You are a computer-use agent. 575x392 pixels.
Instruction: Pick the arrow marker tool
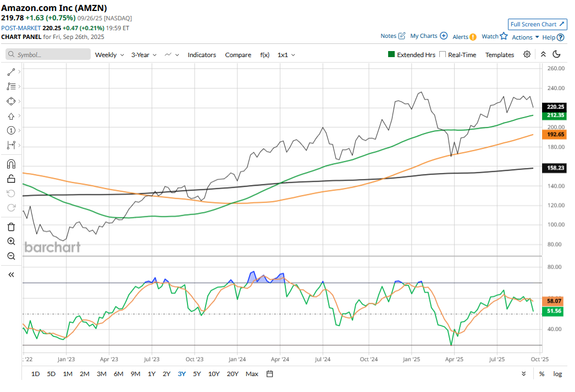coord(11,116)
